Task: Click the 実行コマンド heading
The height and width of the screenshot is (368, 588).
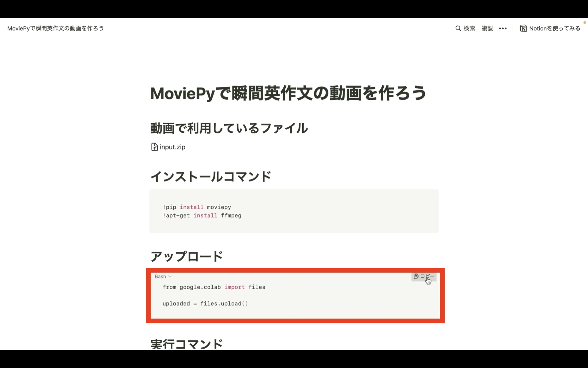Action: (187, 344)
